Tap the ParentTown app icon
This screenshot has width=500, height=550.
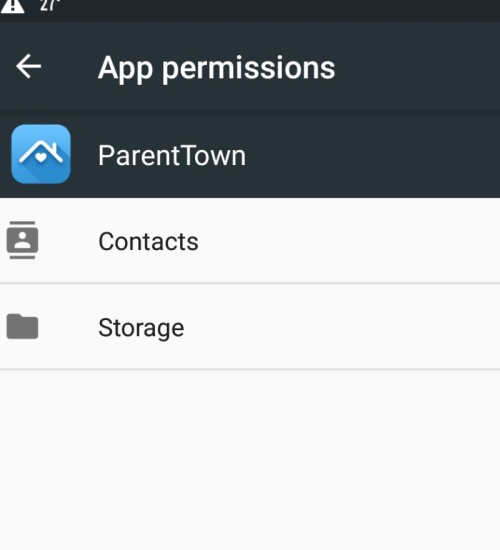click(x=41, y=154)
